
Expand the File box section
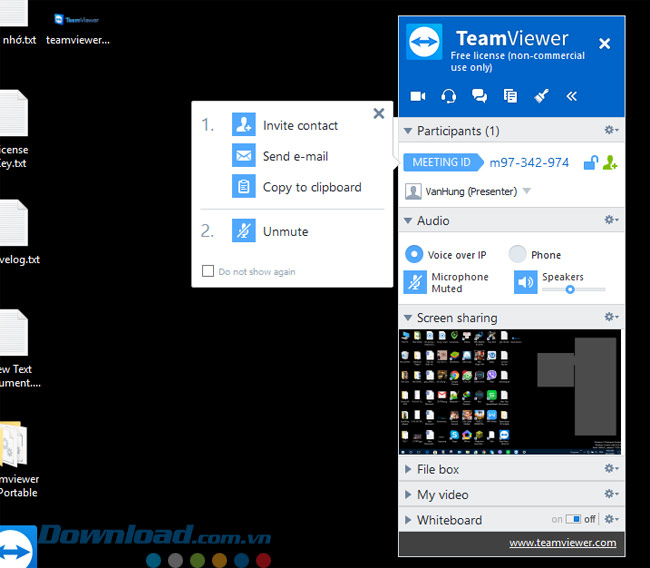pyautogui.click(x=408, y=469)
